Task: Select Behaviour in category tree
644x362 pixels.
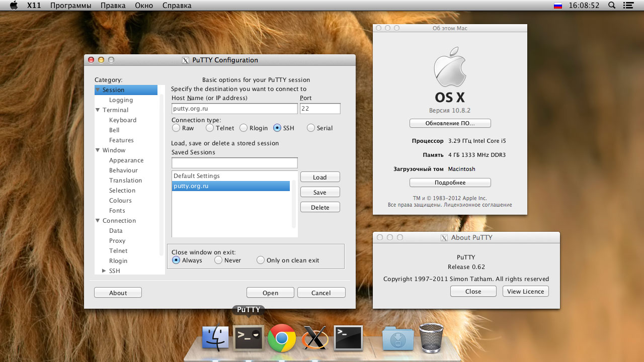Action: click(x=123, y=170)
